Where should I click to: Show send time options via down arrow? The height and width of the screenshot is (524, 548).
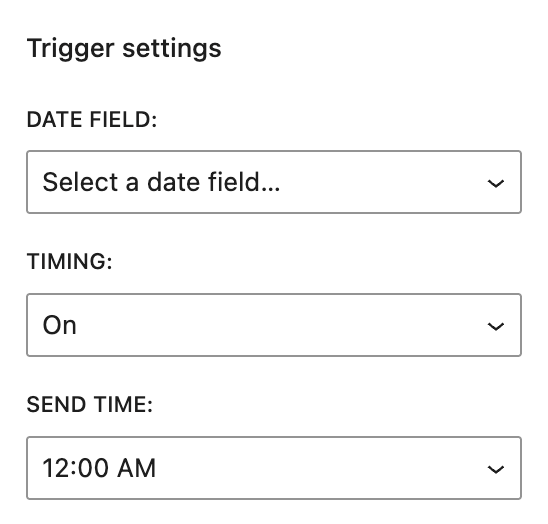(496, 469)
